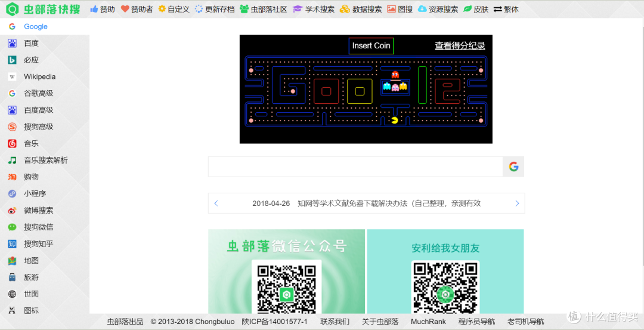This screenshot has width=644, height=330.
Task: Open the 程序员导航 footer link
Action: [x=476, y=322]
